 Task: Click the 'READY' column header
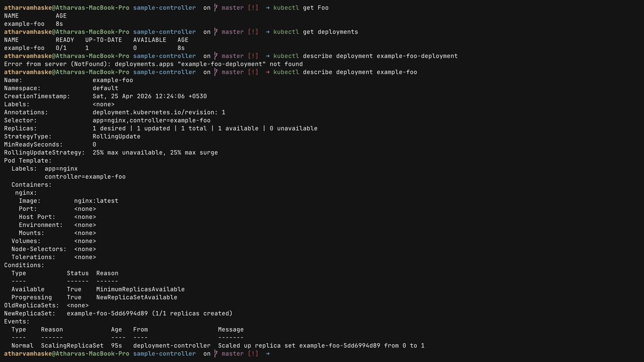[65, 40]
